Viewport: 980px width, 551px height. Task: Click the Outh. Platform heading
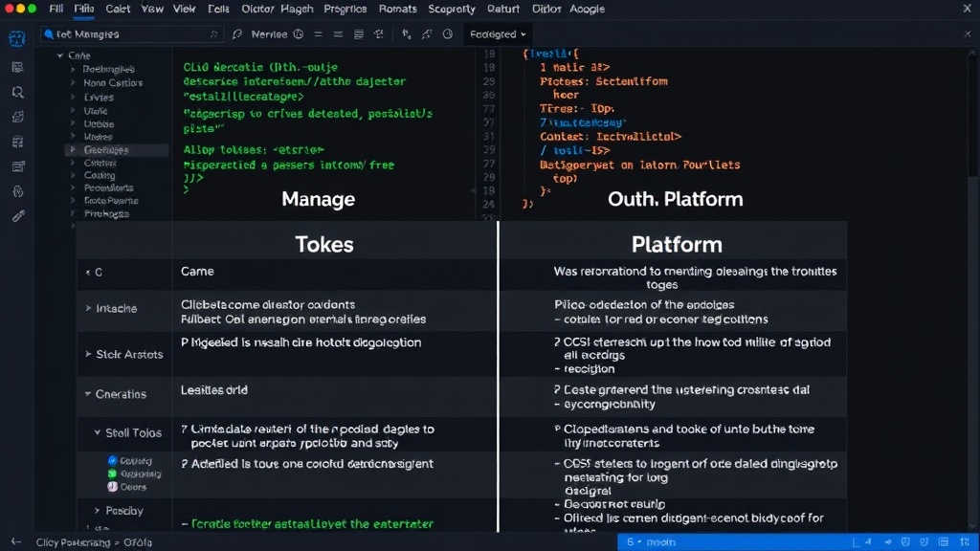click(x=675, y=199)
